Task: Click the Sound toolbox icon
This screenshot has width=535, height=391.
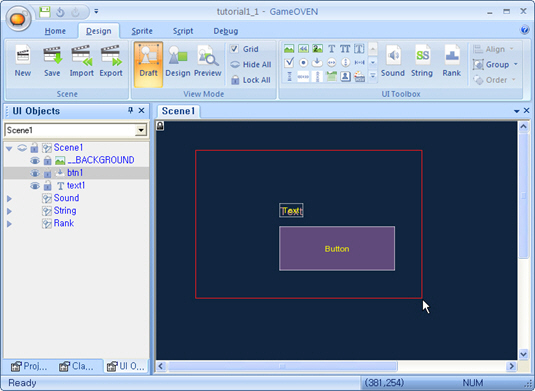Action: pyautogui.click(x=393, y=61)
